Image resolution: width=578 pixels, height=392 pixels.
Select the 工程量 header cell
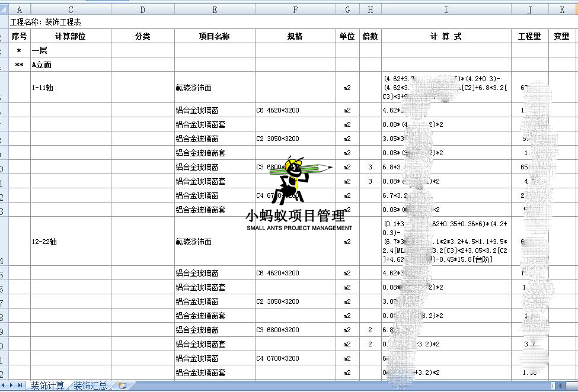point(529,36)
